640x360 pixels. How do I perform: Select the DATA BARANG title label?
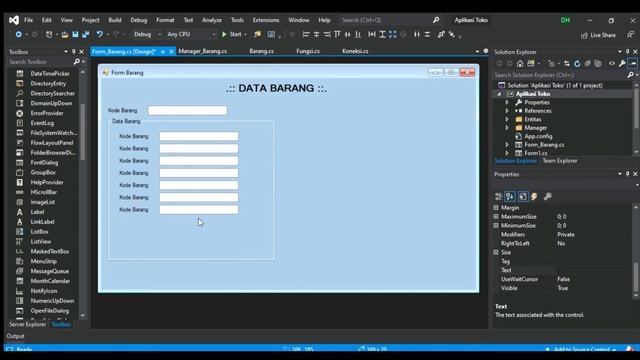(x=276, y=88)
